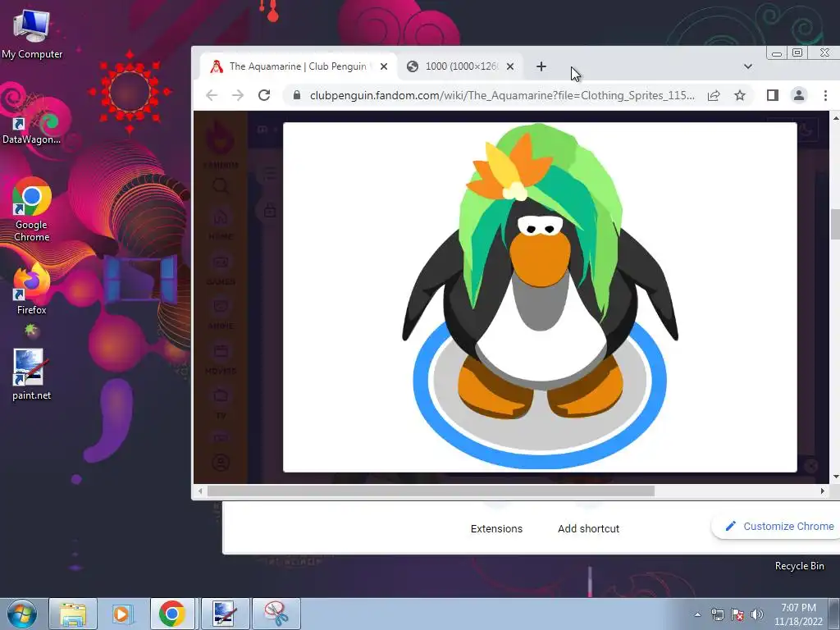Image resolution: width=840 pixels, height=630 pixels.
Task: Open Google Chrome desktop shortcut
Action: point(32,209)
